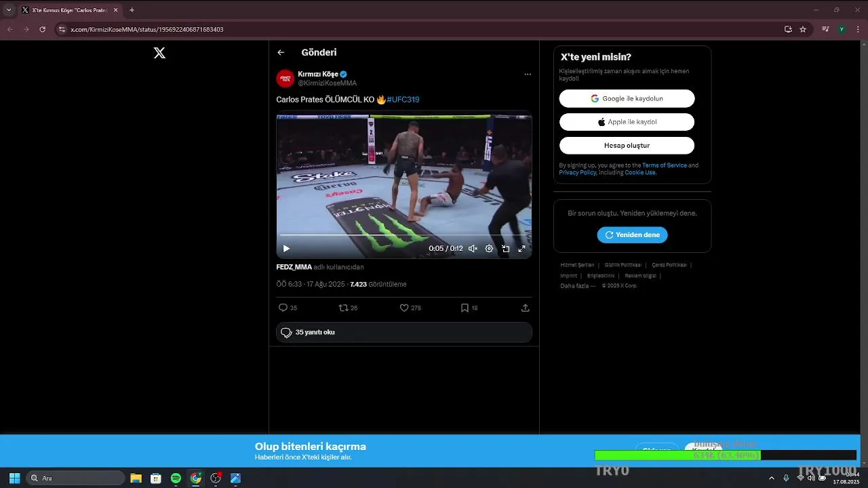View site information icon in address bar
Viewport: 868px width, 488px height.
(x=62, y=30)
